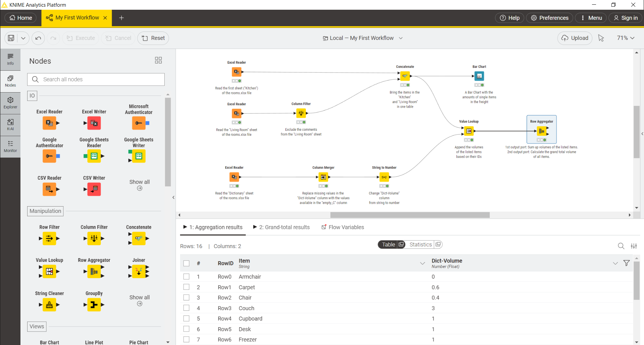The image size is (644, 345).
Task: Check the checkbox for Row3 Couch
Action: tap(186, 308)
